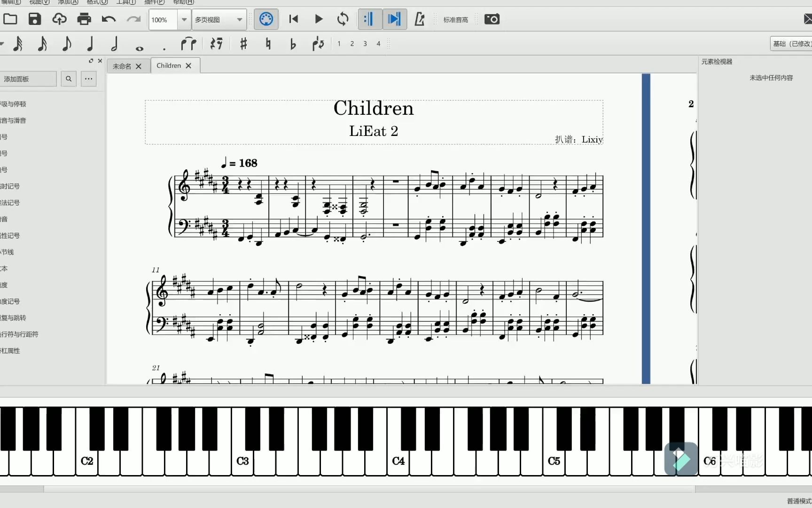Toggle loop playback
Viewport: 812px width, 508px height.
(x=343, y=19)
